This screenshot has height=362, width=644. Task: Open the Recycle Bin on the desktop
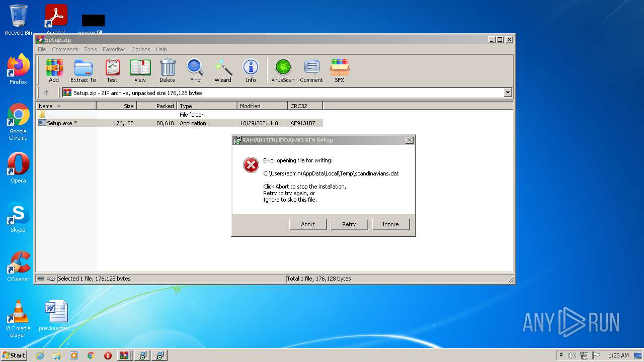(x=18, y=20)
